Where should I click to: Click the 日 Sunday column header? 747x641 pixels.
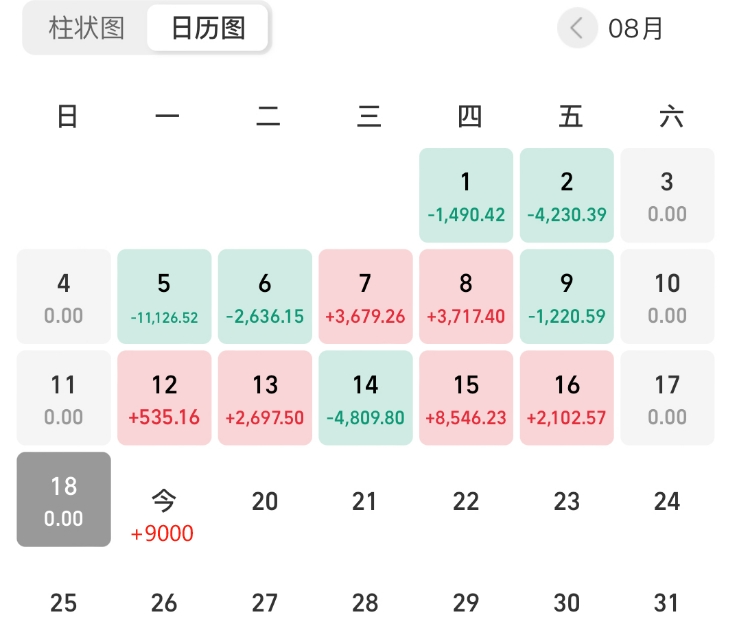tap(67, 116)
